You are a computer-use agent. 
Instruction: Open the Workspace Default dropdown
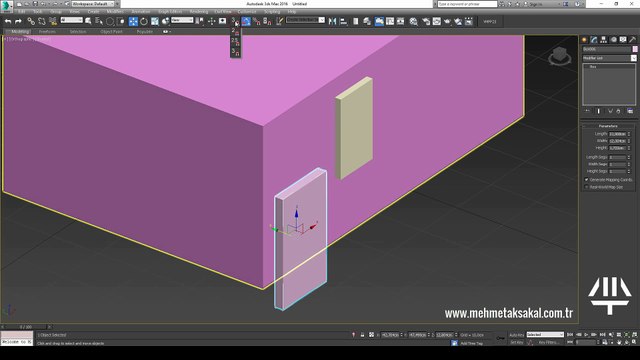(x=93, y=4)
